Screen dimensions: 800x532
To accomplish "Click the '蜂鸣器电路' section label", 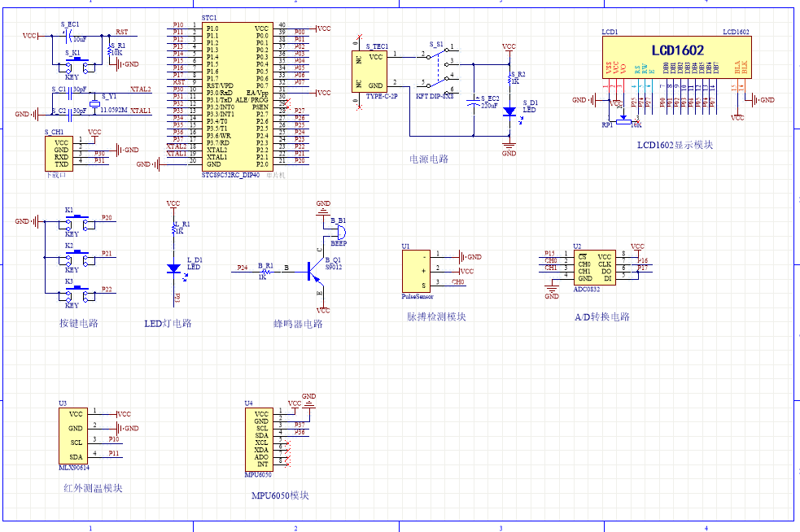I will point(298,324).
